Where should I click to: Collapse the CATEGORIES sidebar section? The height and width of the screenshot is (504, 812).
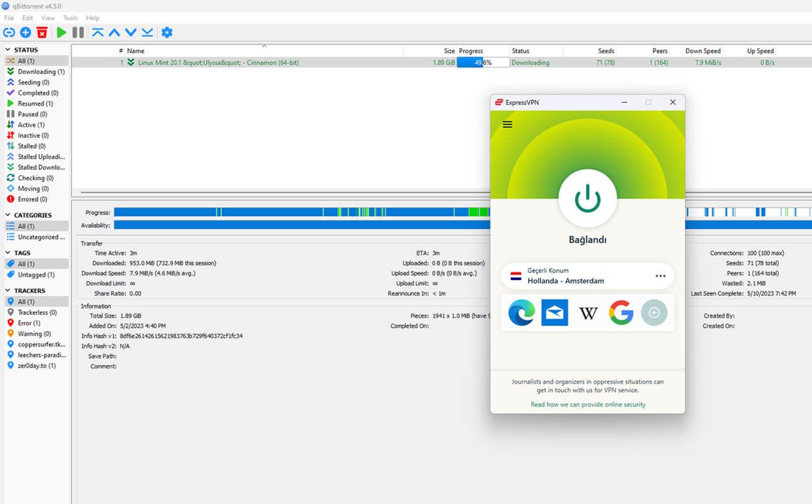(8, 215)
